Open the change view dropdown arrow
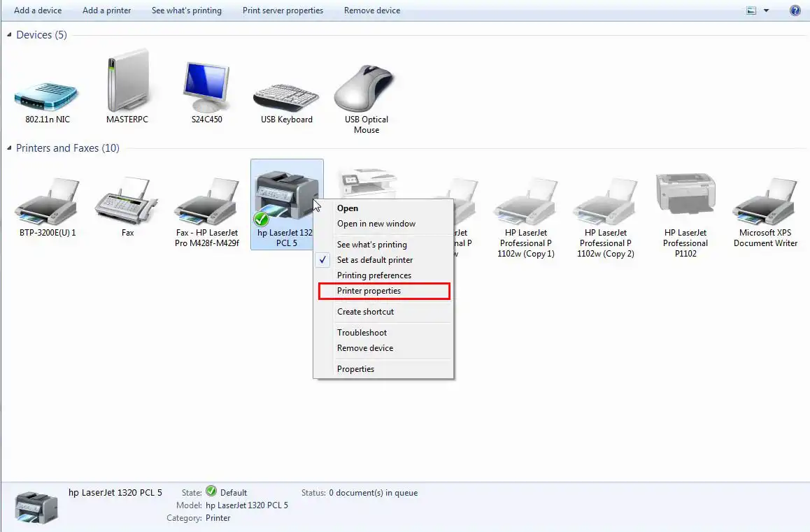Screen dimensions: 810x532 766,10
